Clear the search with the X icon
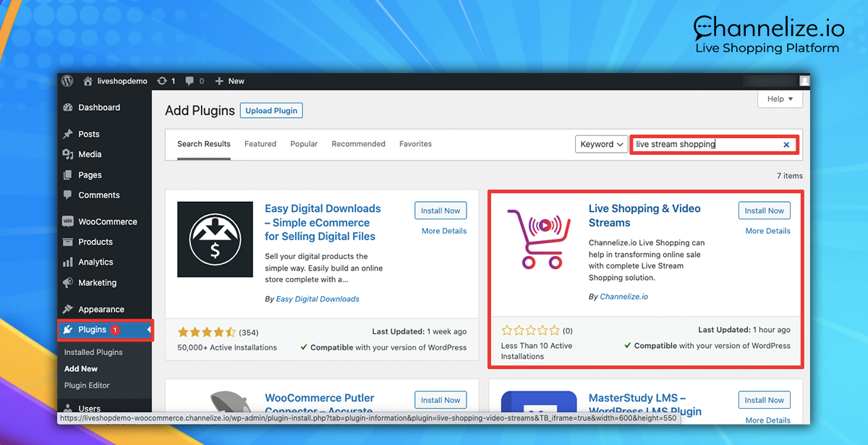The image size is (868, 445). [786, 145]
